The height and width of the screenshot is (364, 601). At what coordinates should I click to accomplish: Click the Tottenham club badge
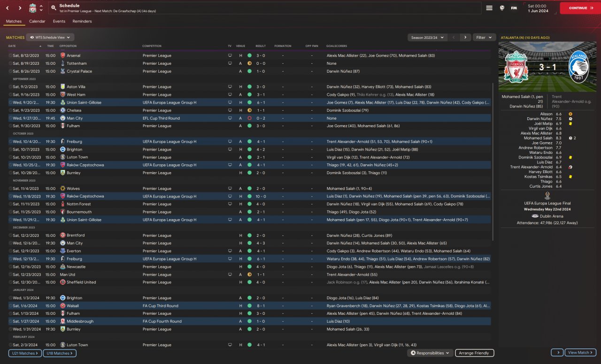tap(63, 63)
